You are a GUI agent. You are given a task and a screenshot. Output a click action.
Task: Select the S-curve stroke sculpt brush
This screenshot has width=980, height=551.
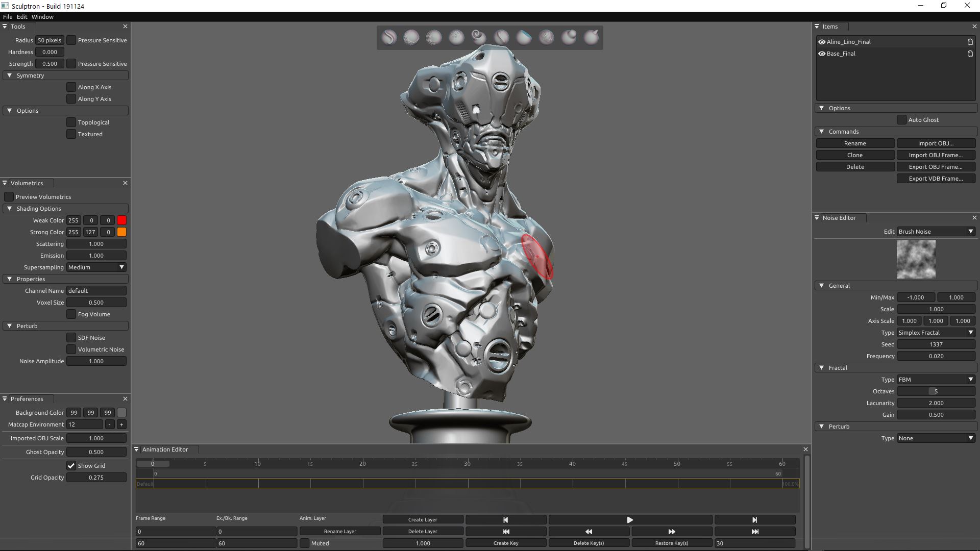389,37
